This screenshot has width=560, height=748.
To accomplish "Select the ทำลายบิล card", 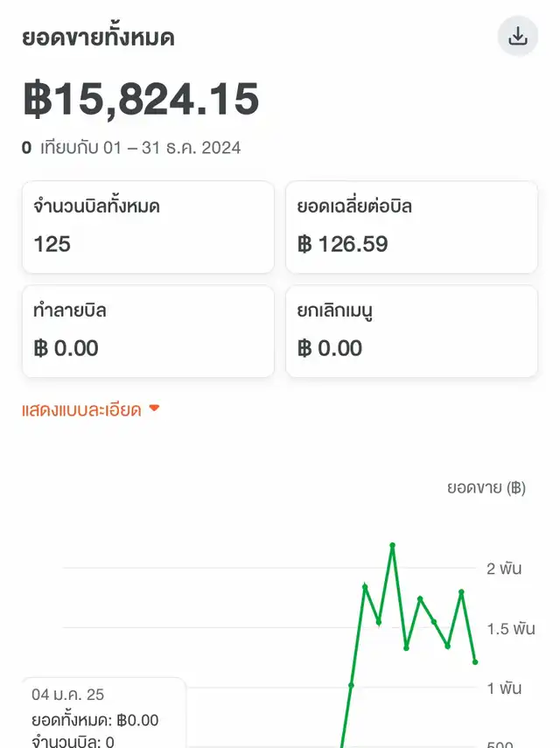I will point(149,331).
